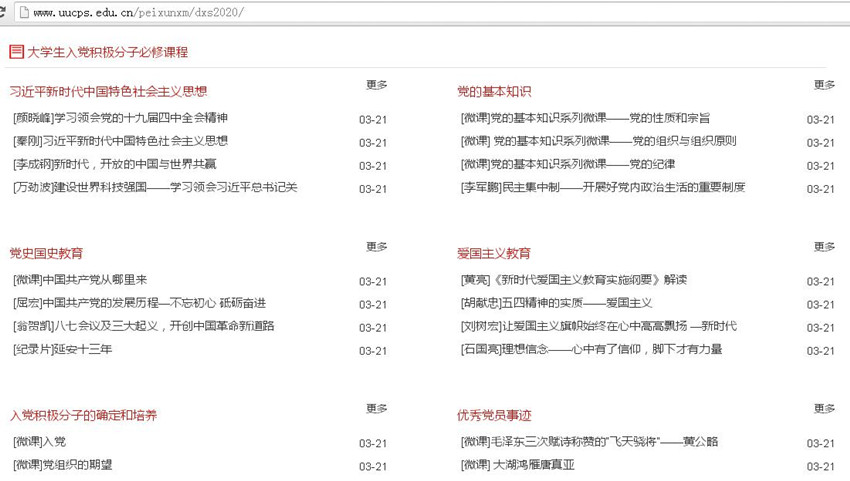Open [颜晓峰] 十九届四中全会精神 course
Image resolution: width=850 pixels, height=481 pixels.
(120, 119)
